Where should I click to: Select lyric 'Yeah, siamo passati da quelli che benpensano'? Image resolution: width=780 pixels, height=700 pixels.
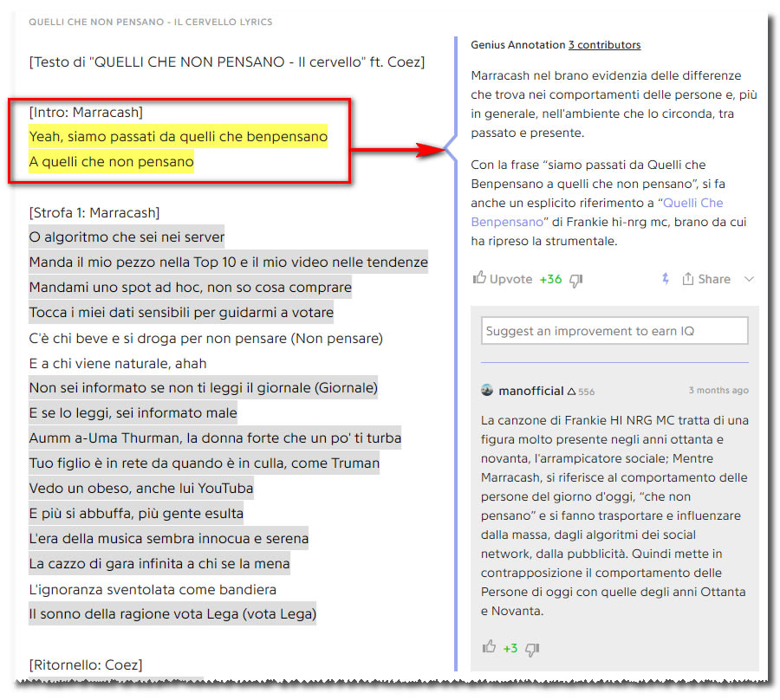(178, 136)
